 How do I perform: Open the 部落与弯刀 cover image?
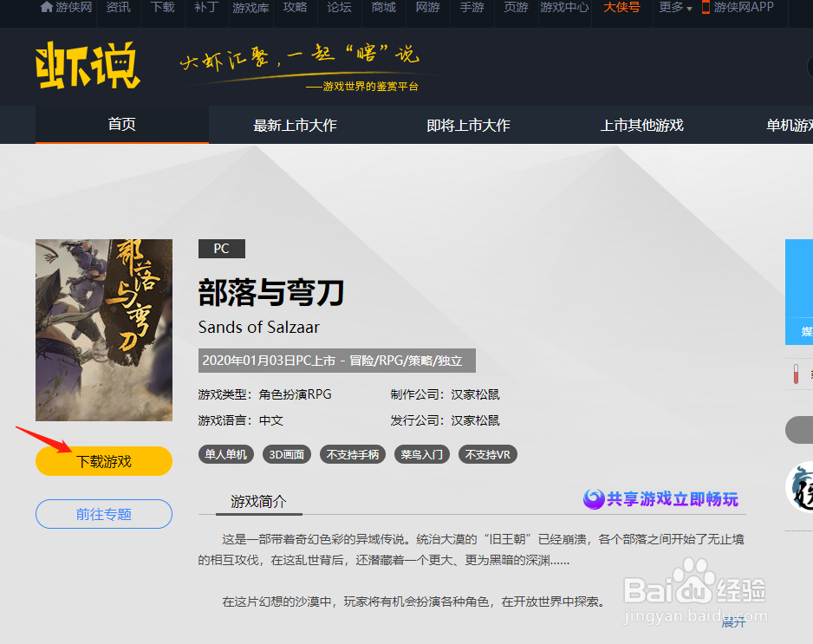pyautogui.click(x=104, y=329)
